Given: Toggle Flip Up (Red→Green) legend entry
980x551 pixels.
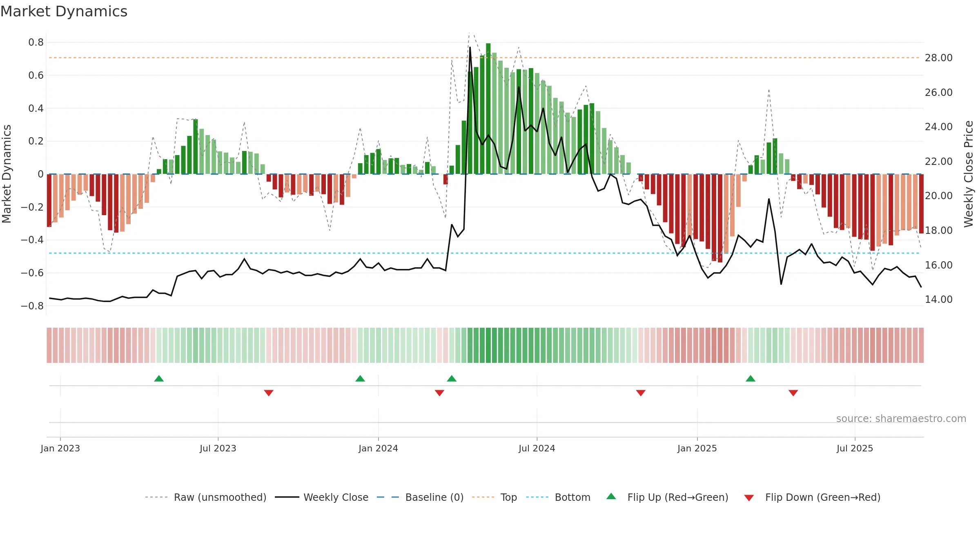Looking at the screenshot, I should [x=667, y=497].
